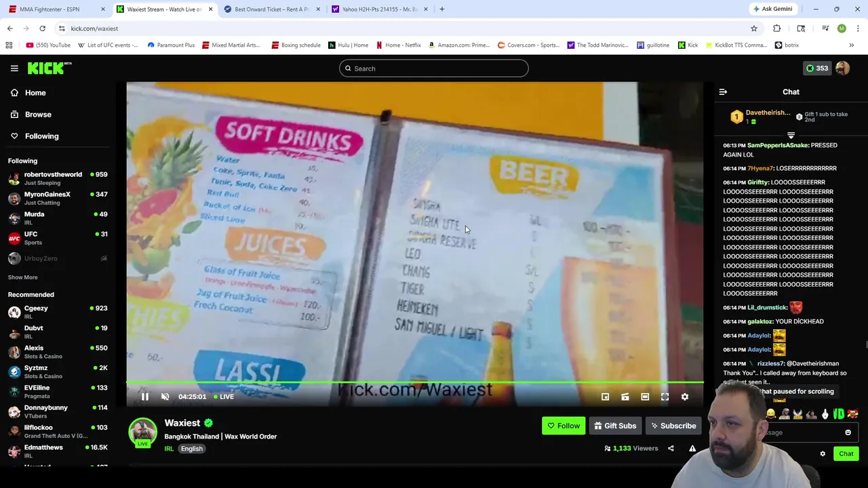Click the English language tag
868x488 pixels.
[192, 449]
